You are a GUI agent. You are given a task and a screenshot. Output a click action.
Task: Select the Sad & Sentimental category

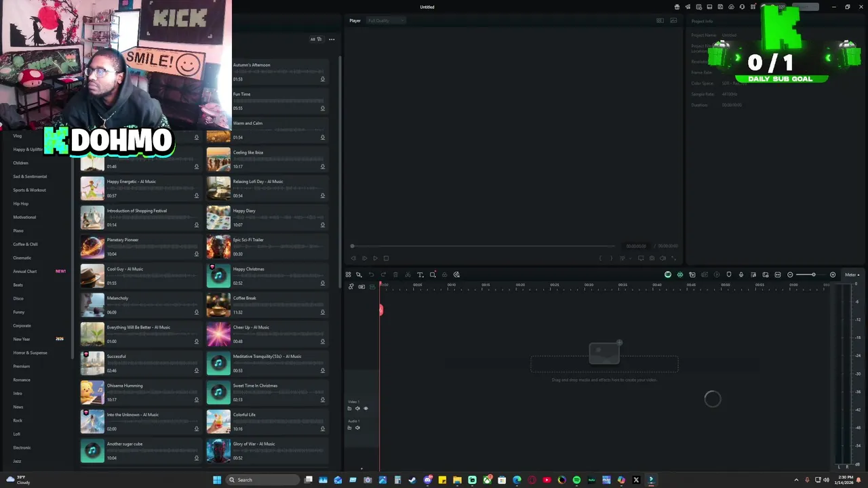tap(30, 176)
